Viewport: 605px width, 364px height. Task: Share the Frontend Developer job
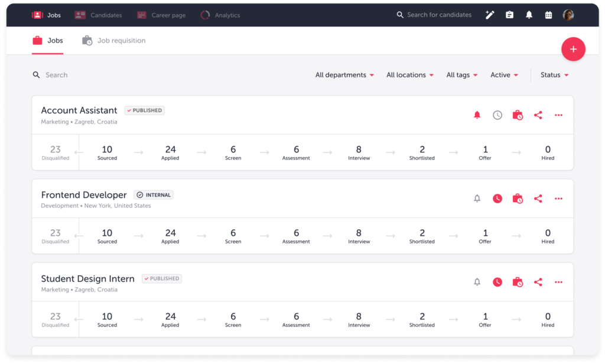538,199
